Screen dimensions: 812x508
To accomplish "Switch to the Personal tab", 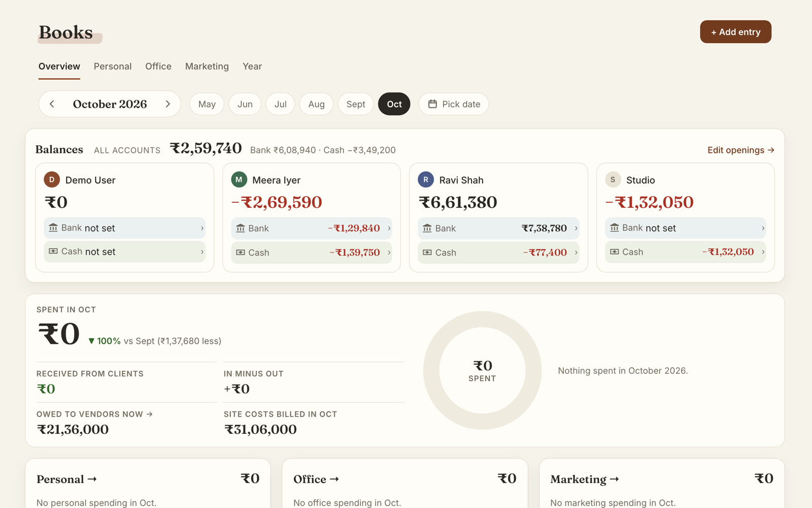I will coord(113,67).
